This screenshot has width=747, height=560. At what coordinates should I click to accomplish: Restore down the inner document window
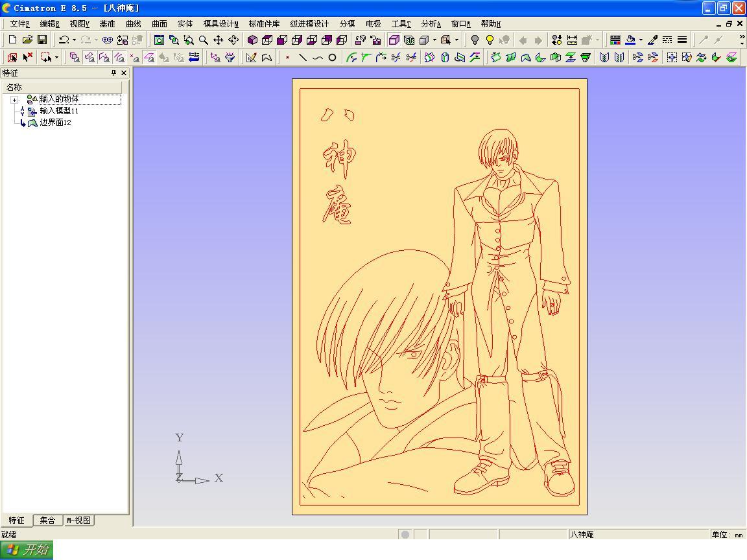tap(729, 23)
